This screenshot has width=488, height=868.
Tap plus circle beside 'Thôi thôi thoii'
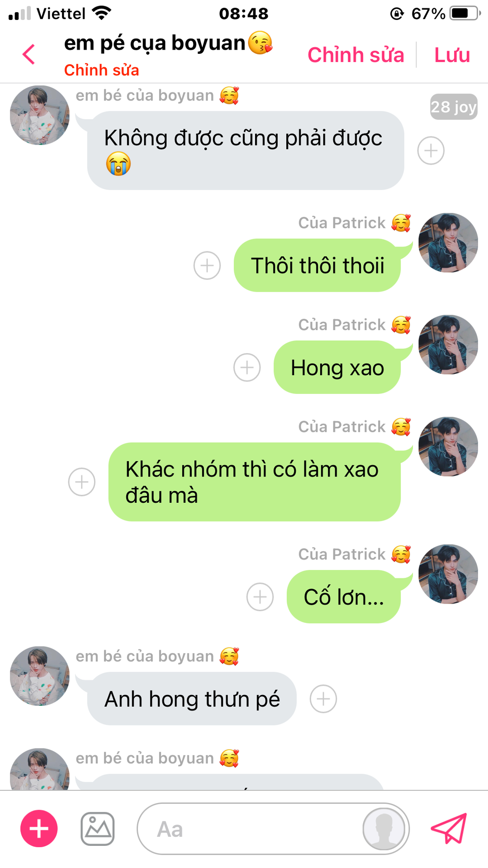pyautogui.click(x=207, y=265)
